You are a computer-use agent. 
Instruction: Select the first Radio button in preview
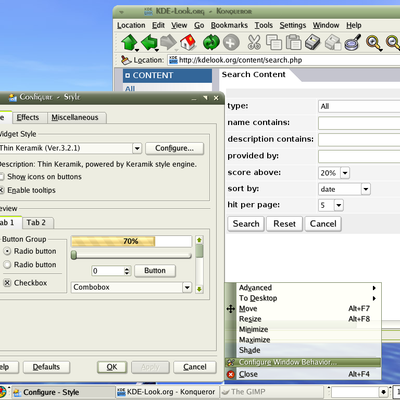7,251
